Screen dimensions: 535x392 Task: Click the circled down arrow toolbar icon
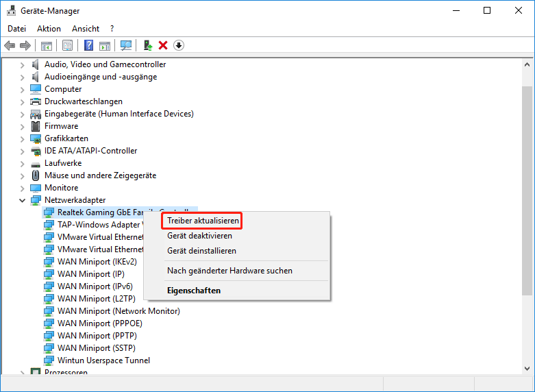tap(179, 45)
